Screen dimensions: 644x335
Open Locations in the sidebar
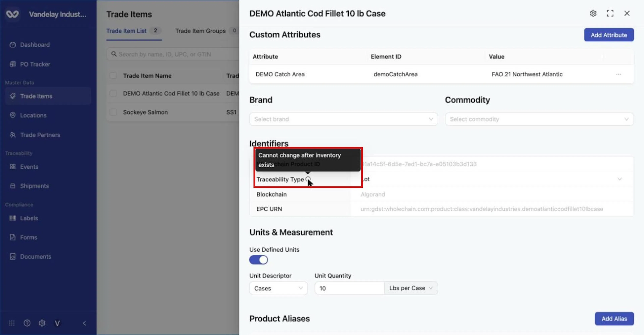tap(33, 115)
